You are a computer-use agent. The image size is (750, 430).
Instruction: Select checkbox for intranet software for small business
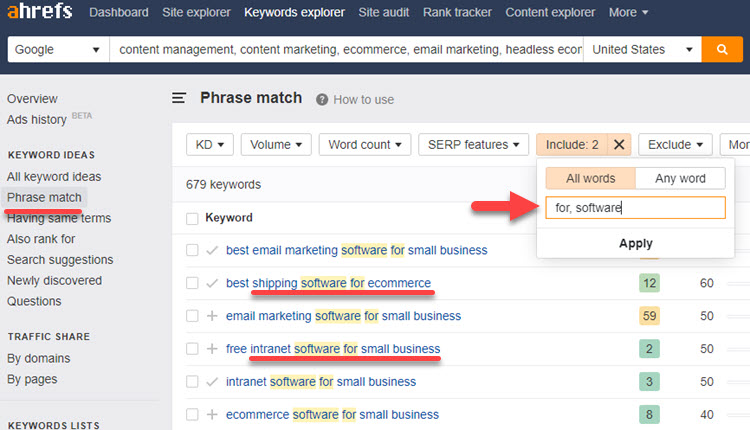pos(192,381)
